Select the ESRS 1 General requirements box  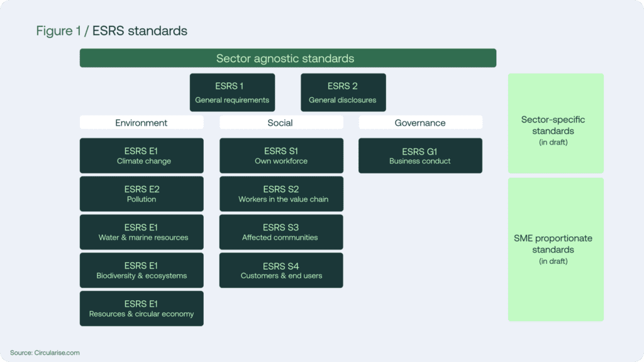(233, 92)
